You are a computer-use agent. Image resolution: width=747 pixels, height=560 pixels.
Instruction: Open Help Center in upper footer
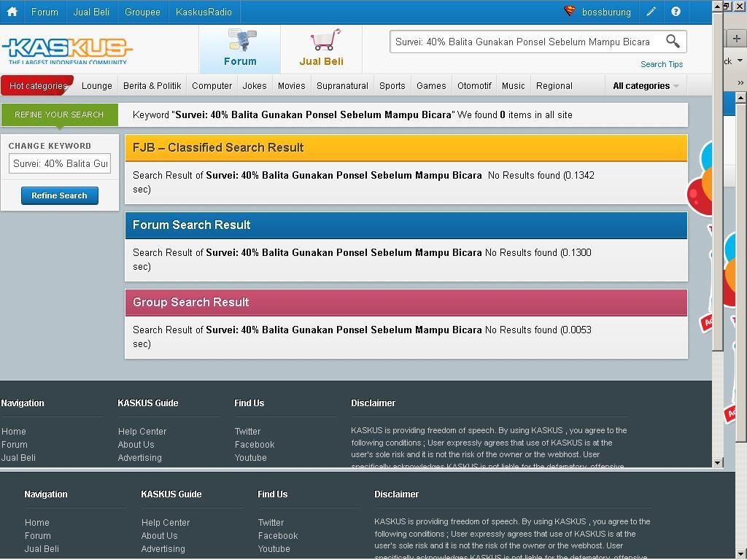pyautogui.click(x=142, y=432)
